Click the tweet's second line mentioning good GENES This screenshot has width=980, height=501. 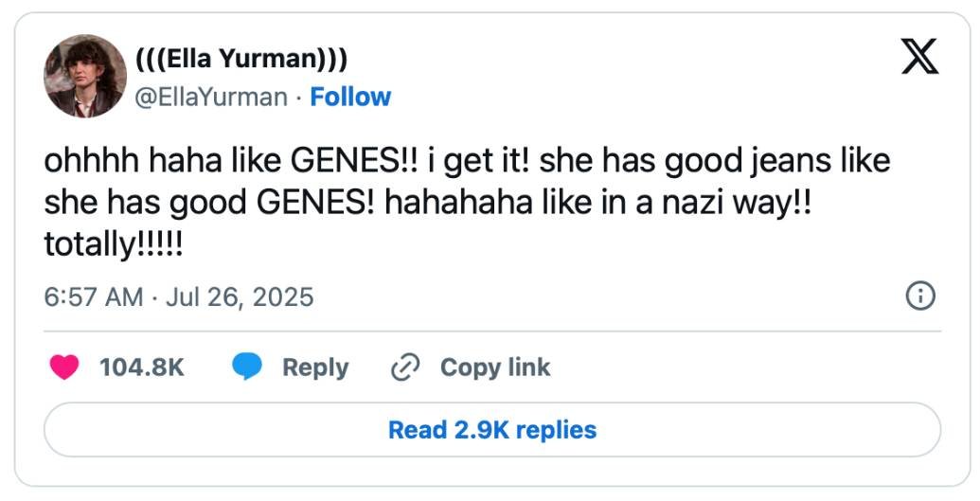point(427,203)
